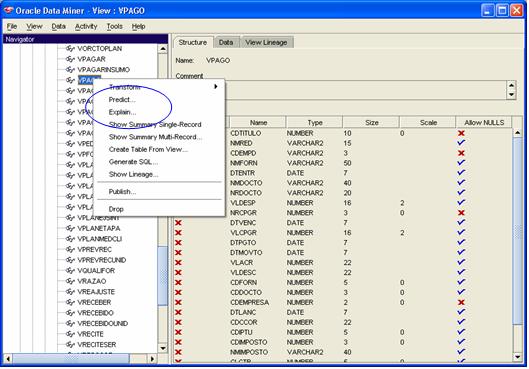Click Allow NULLS check for NMFORN
Image resolution: width=529 pixels, height=369 pixels.
461,163
